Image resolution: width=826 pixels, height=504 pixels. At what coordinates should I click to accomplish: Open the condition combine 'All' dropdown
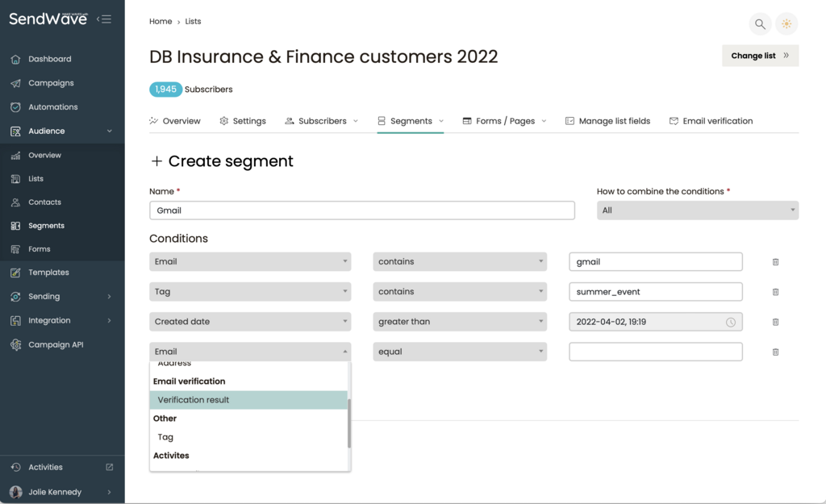[x=697, y=210]
